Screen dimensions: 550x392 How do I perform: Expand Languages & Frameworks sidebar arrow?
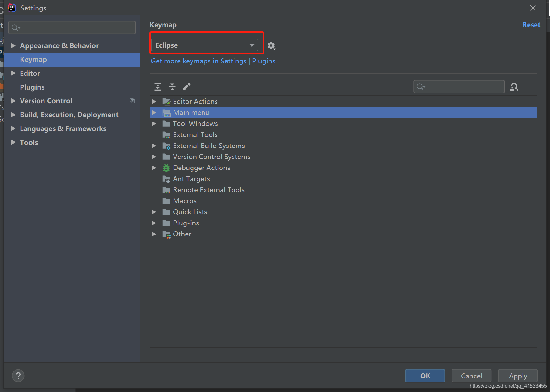point(13,128)
